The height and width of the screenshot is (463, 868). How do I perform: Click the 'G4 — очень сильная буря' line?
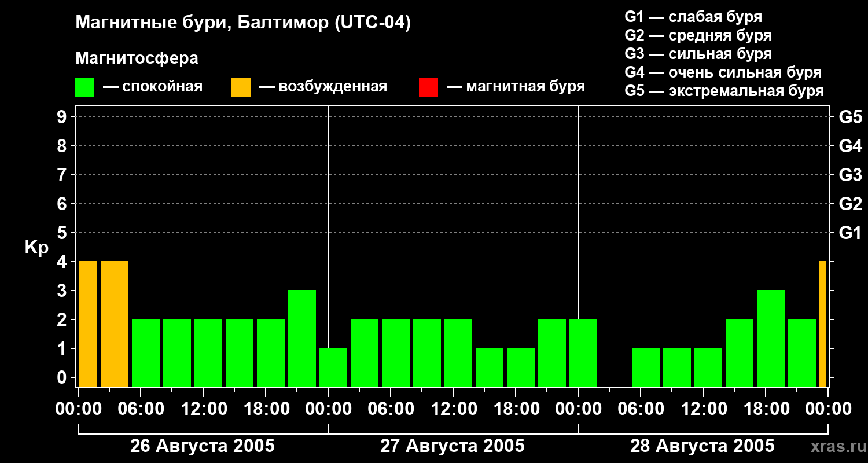(x=723, y=72)
